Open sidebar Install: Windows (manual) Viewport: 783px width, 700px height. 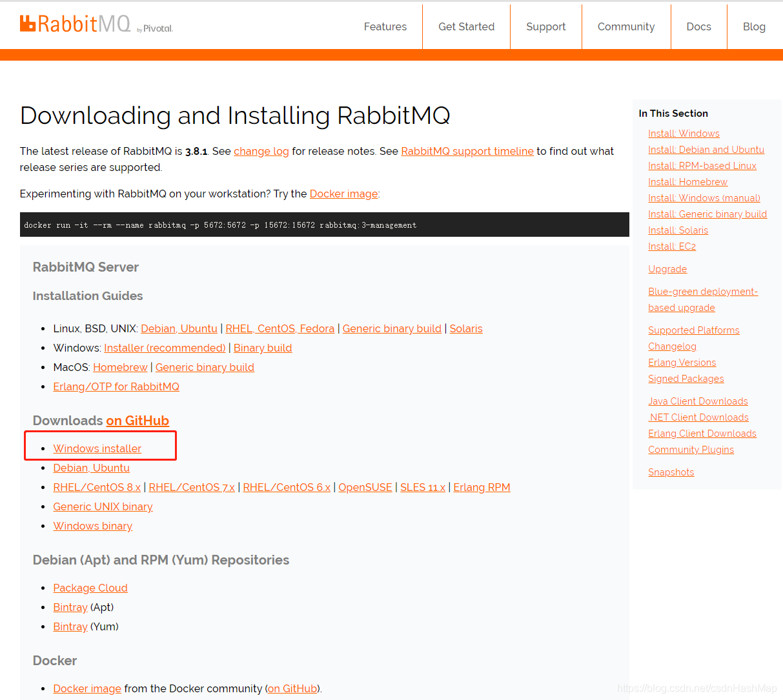(704, 198)
